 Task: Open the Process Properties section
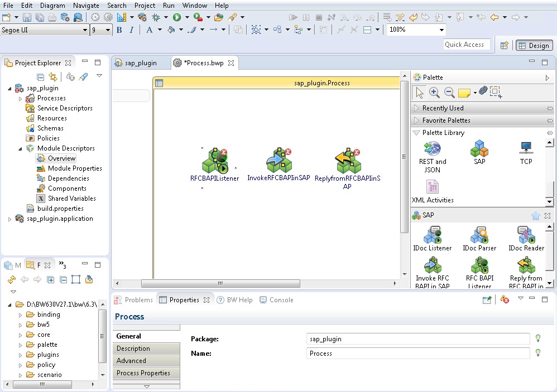pyautogui.click(x=143, y=373)
